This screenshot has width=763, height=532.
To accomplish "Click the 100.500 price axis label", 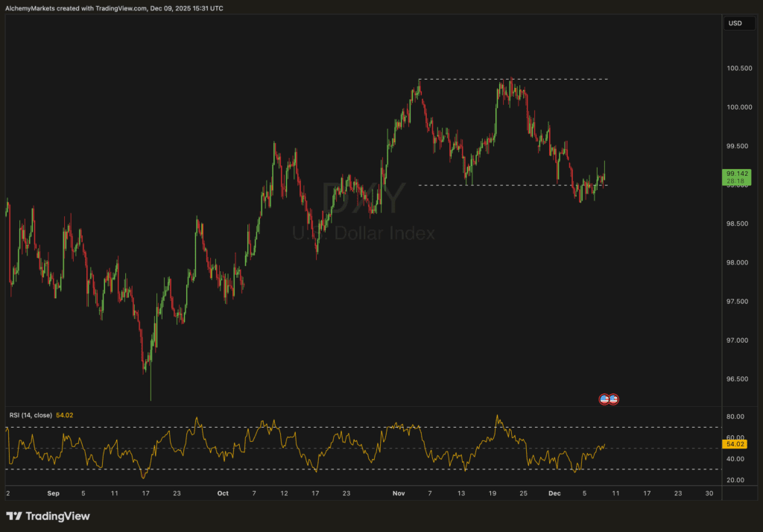I will tap(737, 69).
